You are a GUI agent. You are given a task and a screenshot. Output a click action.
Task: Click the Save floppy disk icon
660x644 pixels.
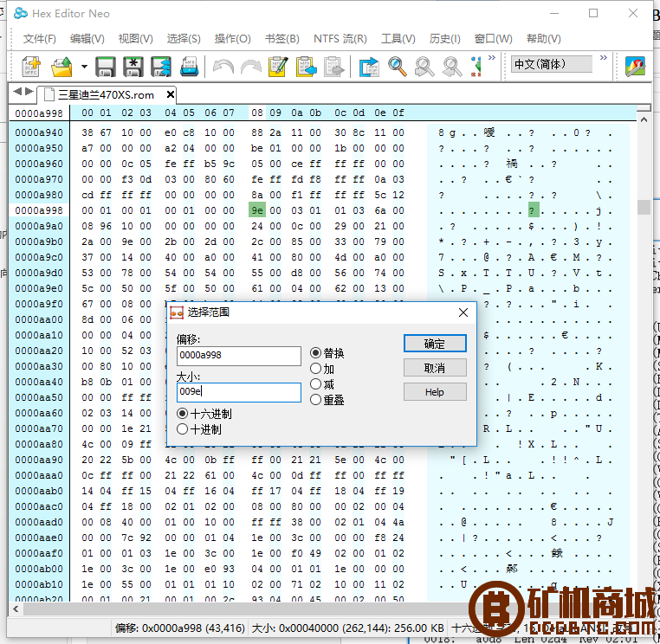coord(105,67)
